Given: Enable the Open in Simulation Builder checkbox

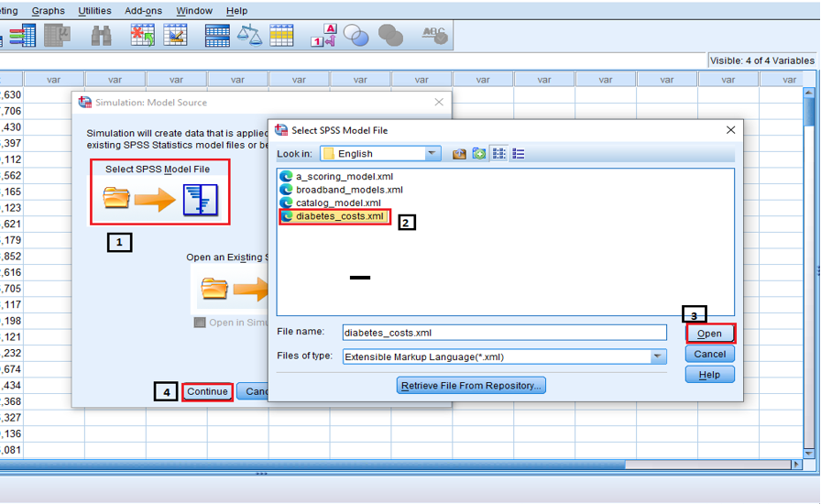Looking at the screenshot, I should point(200,323).
